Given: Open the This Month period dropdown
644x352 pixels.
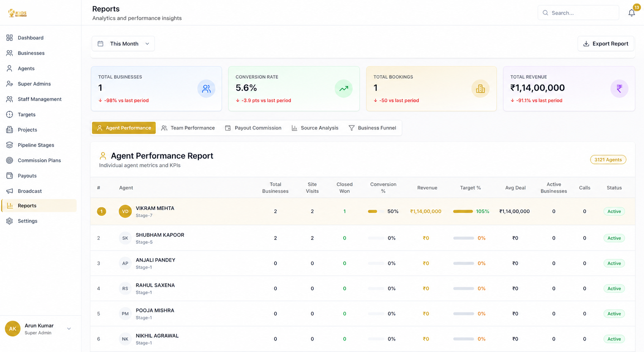Looking at the screenshot, I should click(x=123, y=44).
